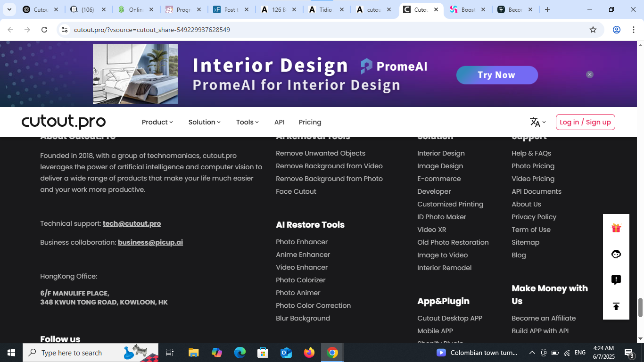Close the active Cutout tab

(x=436, y=9)
